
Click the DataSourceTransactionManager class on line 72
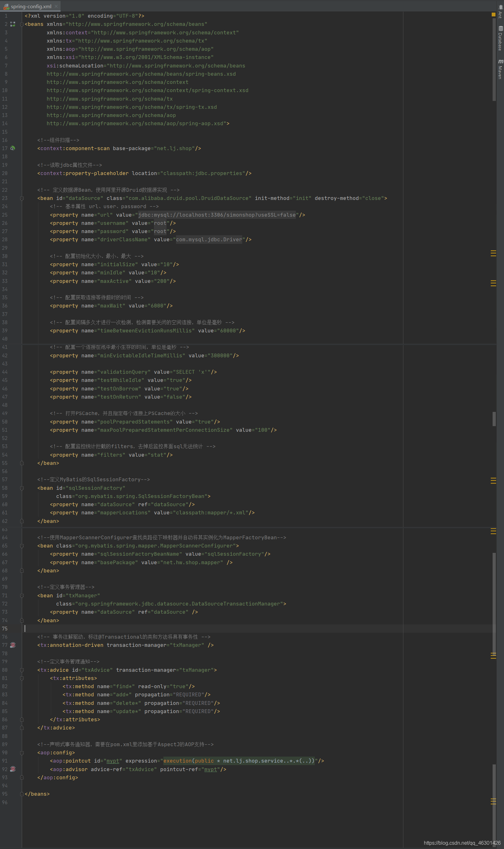[179, 604]
